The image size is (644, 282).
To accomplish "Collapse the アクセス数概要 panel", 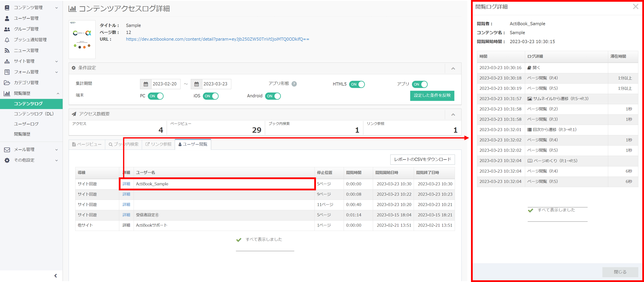I will click(453, 114).
